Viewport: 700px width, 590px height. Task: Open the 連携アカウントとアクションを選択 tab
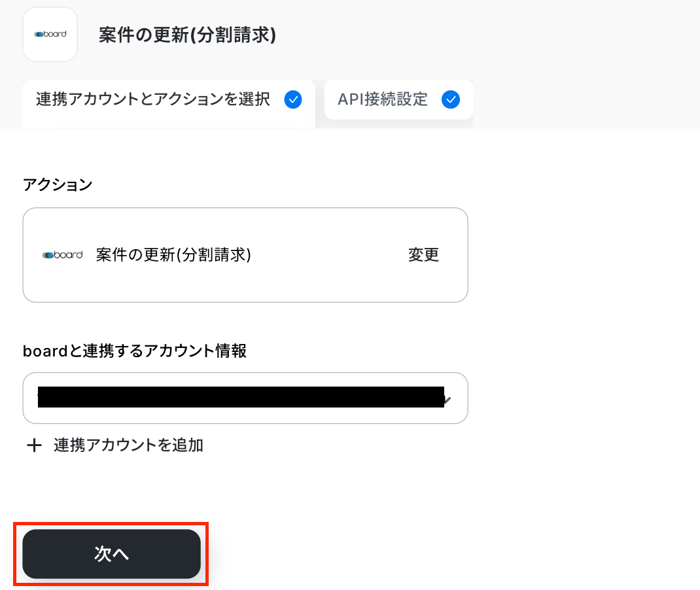[x=153, y=99]
